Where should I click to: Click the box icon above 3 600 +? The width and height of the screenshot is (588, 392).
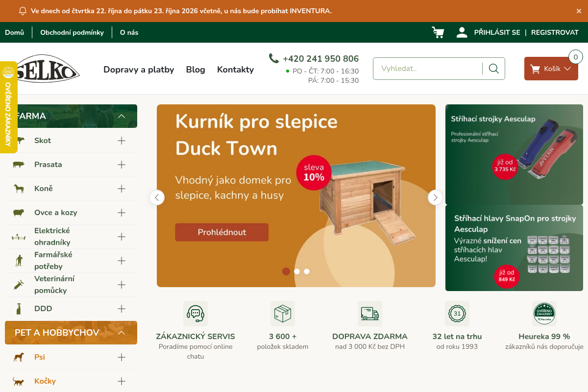coord(283,314)
